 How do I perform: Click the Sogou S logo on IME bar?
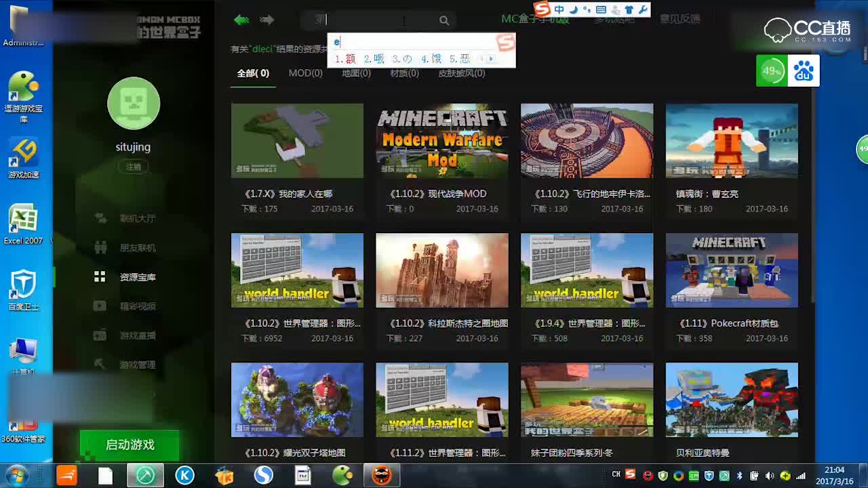542,9
